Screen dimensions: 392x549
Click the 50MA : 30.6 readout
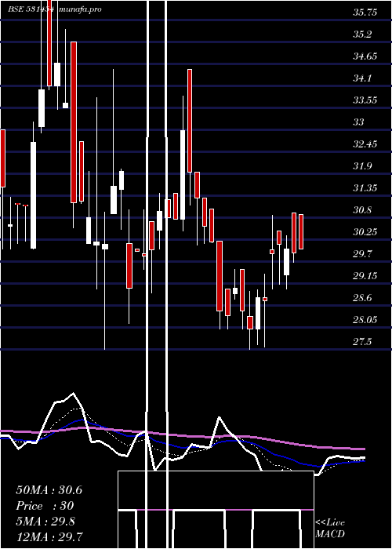coord(49,490)
